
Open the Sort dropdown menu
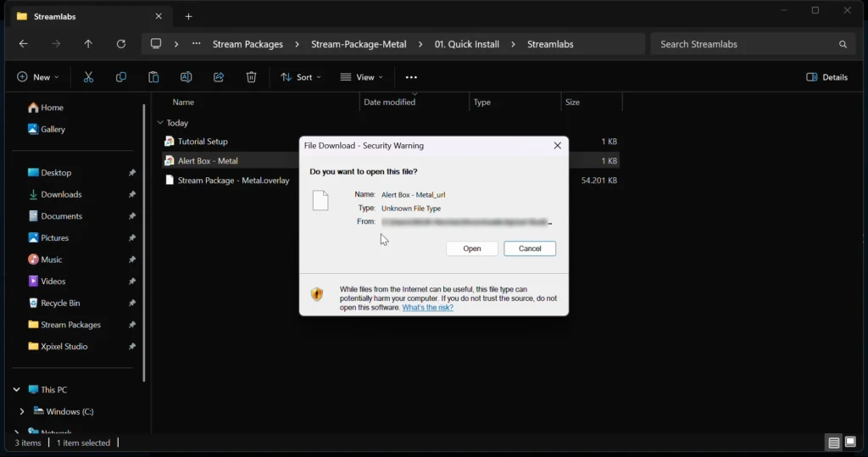pyautogui.click(x=301, y=77)
